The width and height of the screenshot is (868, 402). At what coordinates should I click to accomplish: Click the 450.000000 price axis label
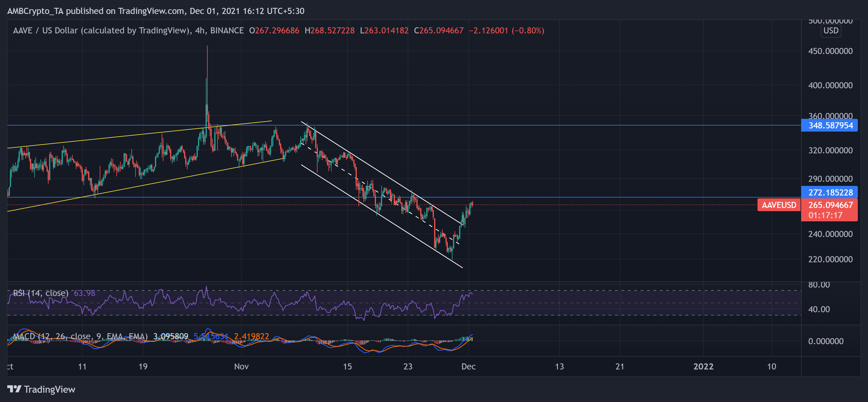(830, 51)
